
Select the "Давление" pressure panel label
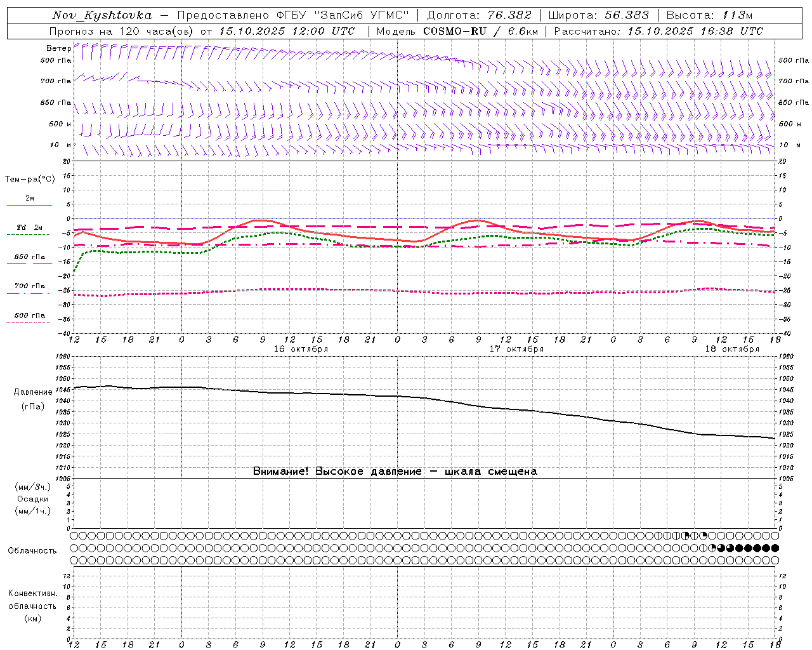pos(33,392)
